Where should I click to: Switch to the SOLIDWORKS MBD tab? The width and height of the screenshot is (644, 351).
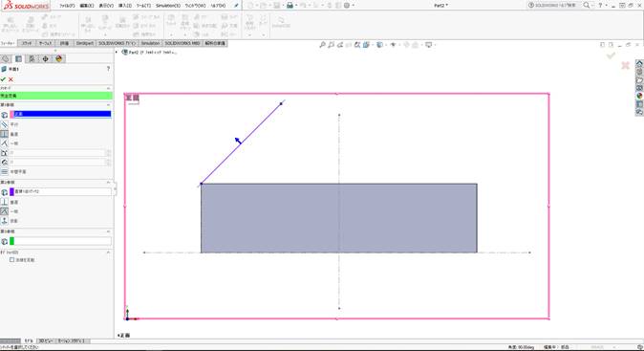(x=182, y=43)
